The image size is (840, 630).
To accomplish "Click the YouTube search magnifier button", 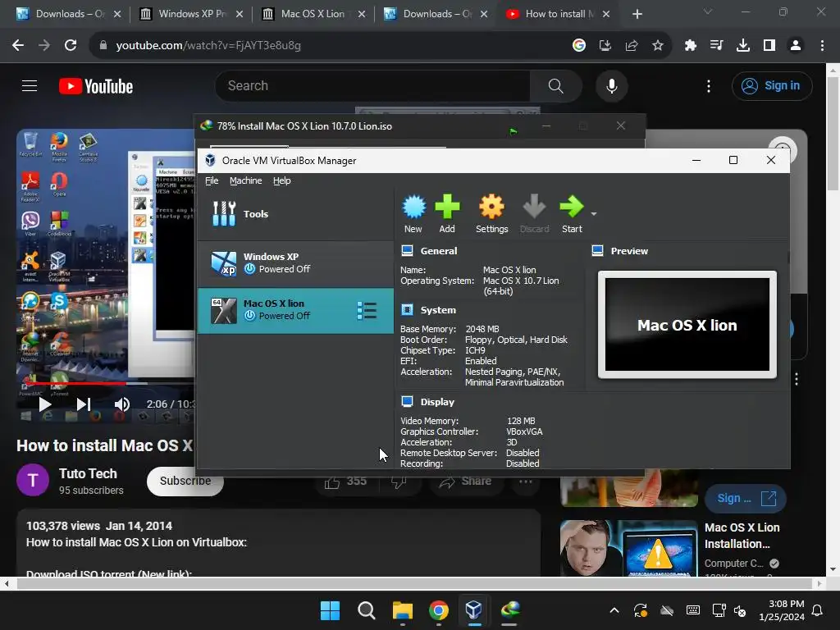I will [x=555, y=85].
